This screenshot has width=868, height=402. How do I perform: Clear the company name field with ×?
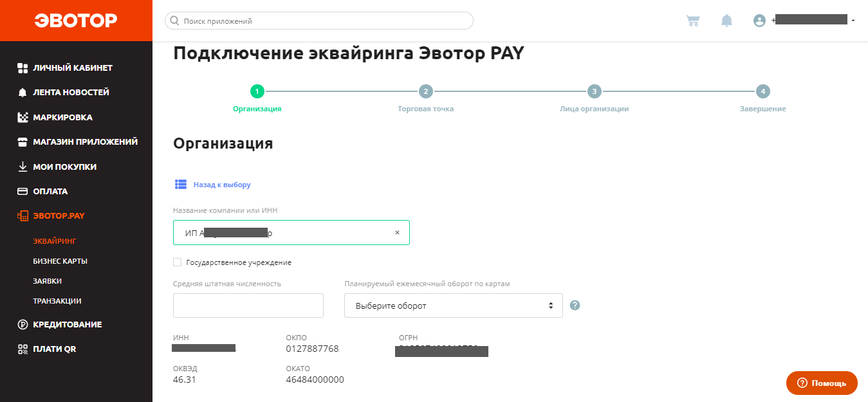pos(397,233)
